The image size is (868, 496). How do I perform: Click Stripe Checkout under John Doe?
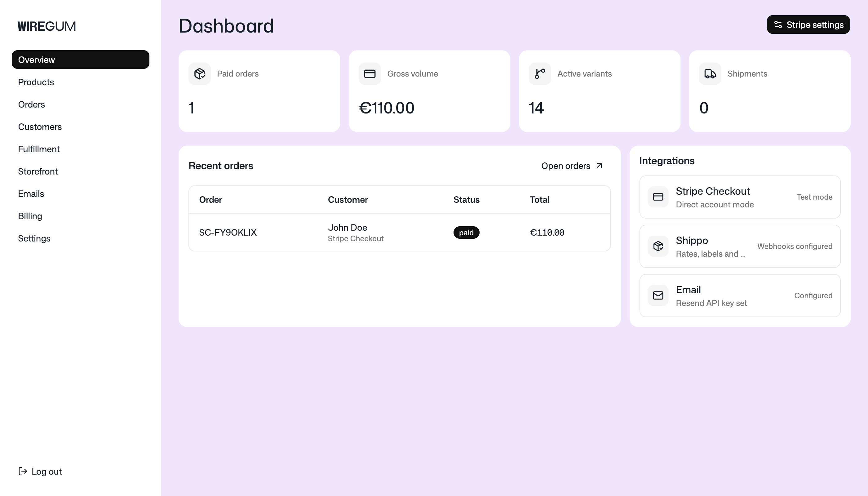[x=356, y=238]
